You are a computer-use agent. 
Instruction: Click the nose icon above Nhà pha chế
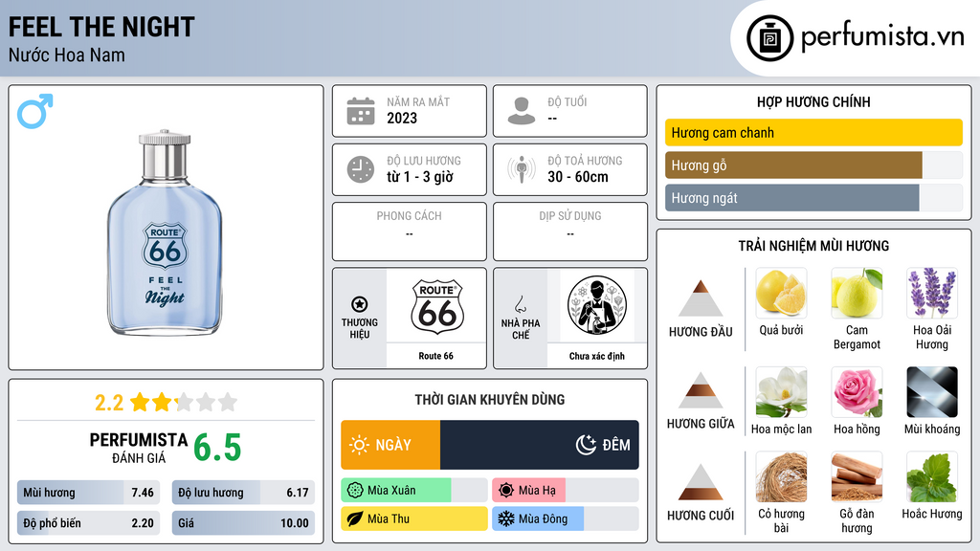[x=520, y=304]
